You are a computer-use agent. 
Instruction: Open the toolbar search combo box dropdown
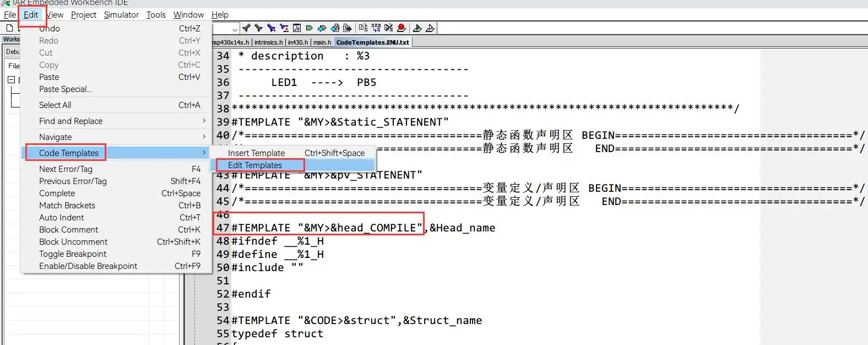235,29
